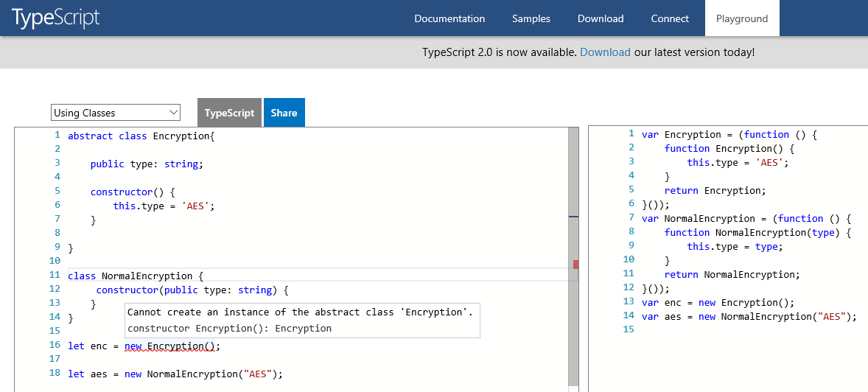Click the TypeScript button
The height and width of the screenshot is (392, 868).
(229, 113)
